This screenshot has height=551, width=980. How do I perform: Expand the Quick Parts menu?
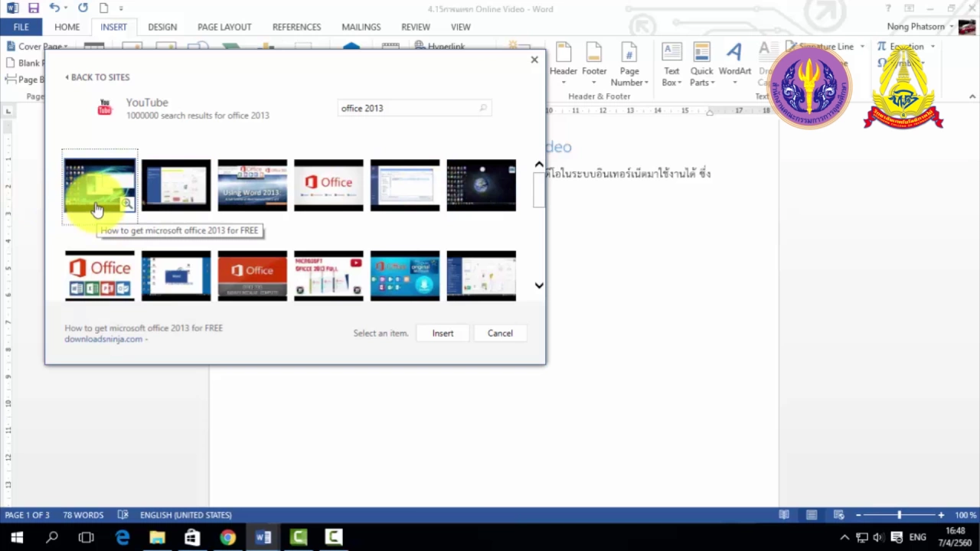pyautogui.click(x=701, y=64)
